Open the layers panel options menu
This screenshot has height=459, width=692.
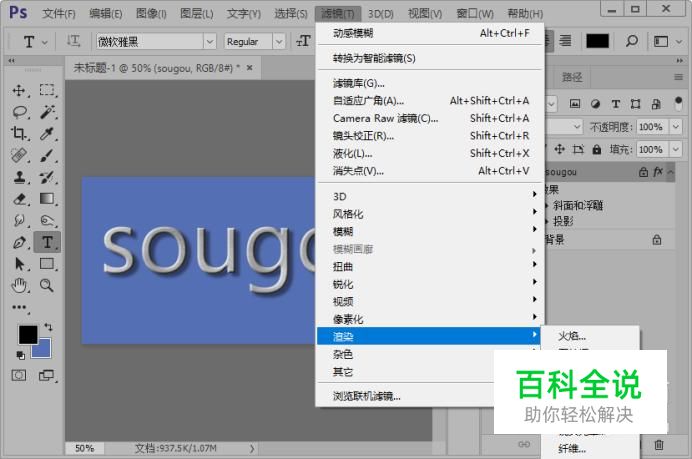point(678,77)
